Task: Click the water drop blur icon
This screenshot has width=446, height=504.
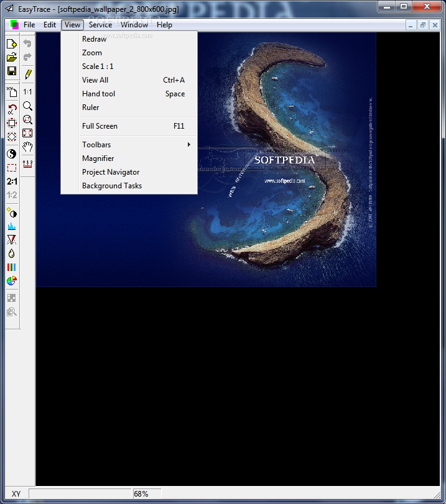Action: pyautogui.click(x=12, y=254)
